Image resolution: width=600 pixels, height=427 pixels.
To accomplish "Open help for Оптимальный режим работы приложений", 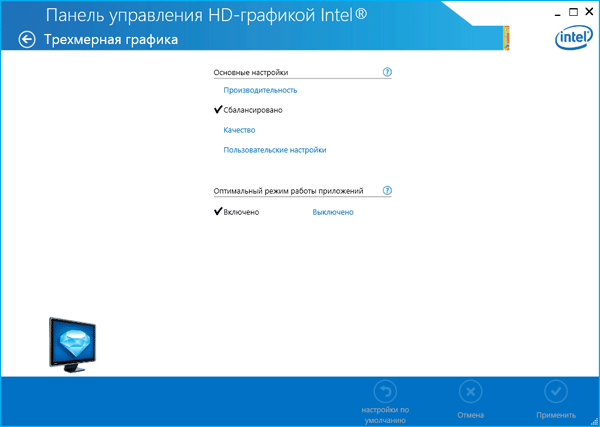I will (x=387, y=190).
